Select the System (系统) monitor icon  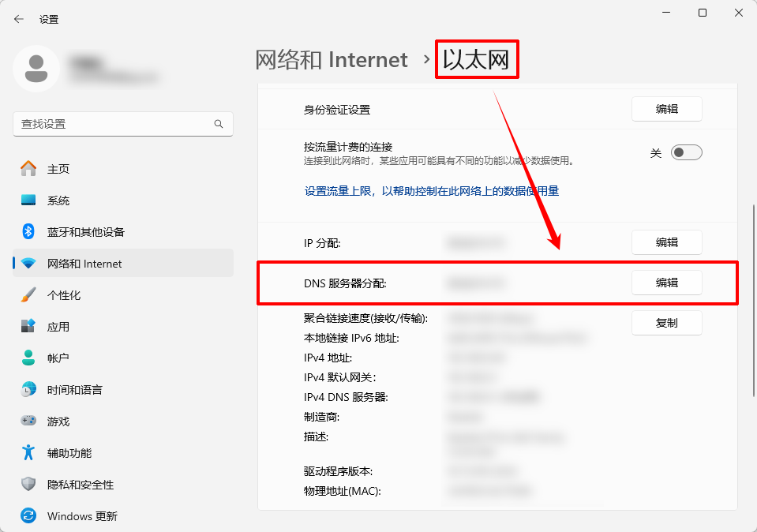point(28,200)
